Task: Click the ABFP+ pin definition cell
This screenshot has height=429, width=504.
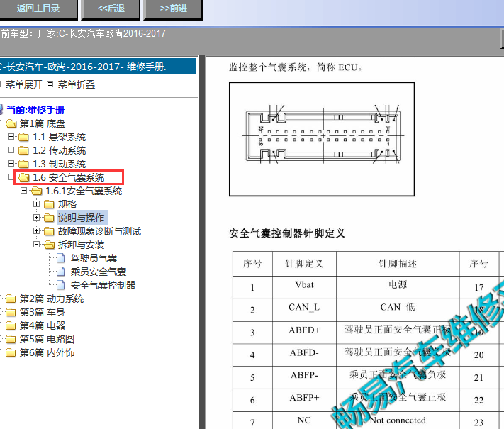Action: click(x=304, y=400)
